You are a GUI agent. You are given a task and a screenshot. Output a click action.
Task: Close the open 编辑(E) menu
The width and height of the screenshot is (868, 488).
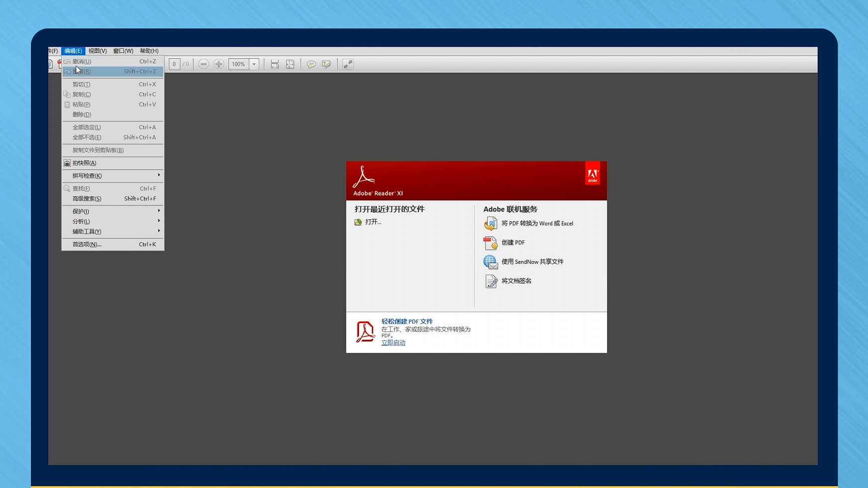[73, 51]
